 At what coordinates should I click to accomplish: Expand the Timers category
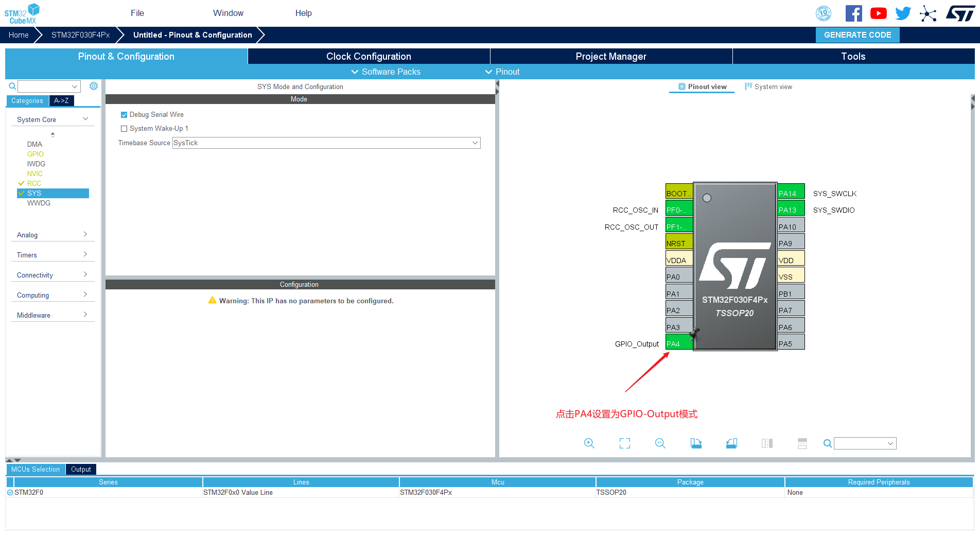coord(52,255)
